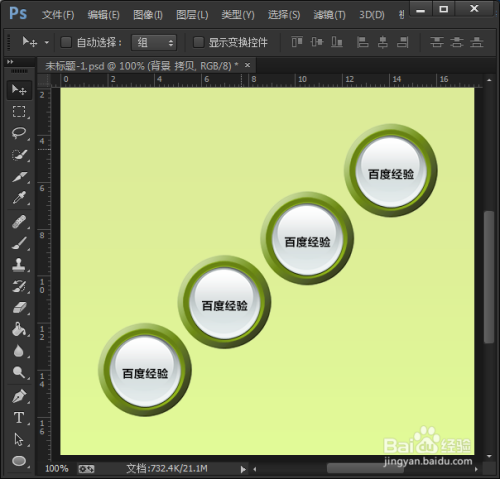The image size is (500, 479).
Task: Select the Clone Stamp tool
Action: (x=19, y=265)
